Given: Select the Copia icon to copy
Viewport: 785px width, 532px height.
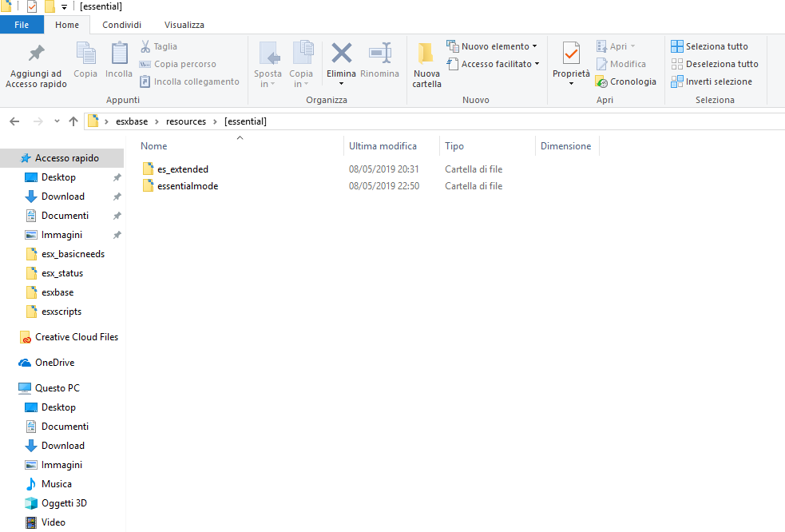Looking at the screenshot, I should pos(85,56).
